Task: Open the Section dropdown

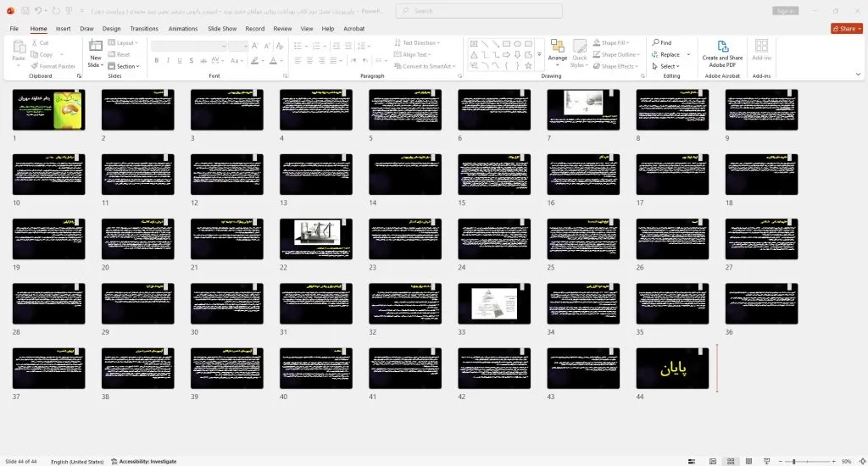Action: click(x=124, y=66)
